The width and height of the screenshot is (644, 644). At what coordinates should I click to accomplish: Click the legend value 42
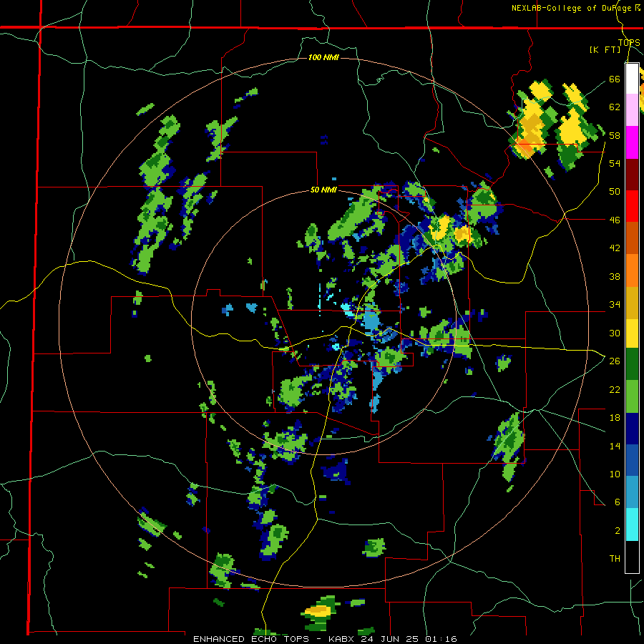615,248
